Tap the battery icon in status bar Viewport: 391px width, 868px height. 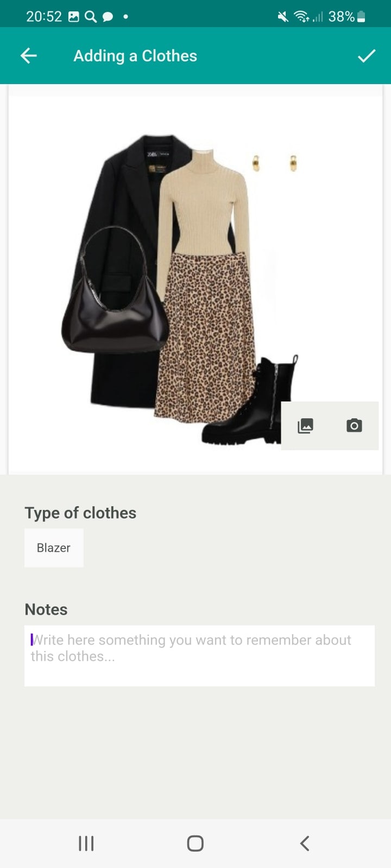tap(361, 17)
